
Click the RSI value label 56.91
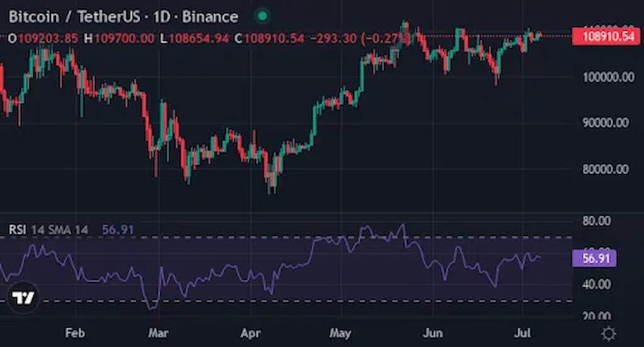(594, 258)
